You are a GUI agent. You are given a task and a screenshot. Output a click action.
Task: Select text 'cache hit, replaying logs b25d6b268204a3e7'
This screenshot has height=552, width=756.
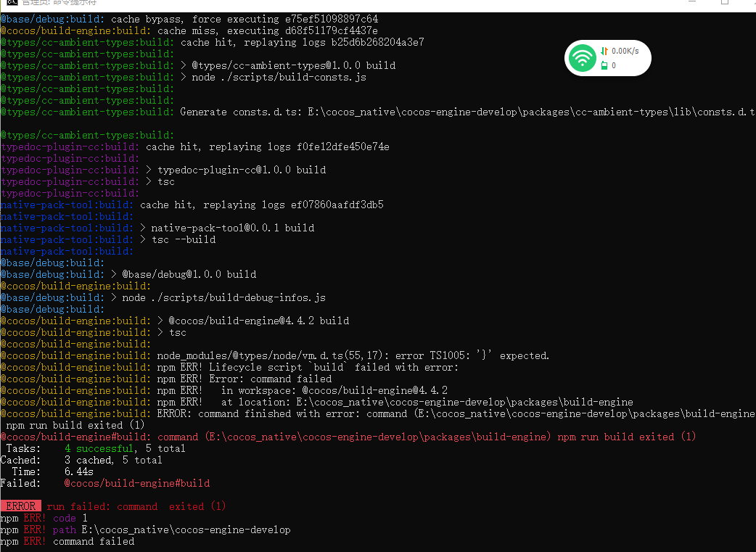coord(303,42)
